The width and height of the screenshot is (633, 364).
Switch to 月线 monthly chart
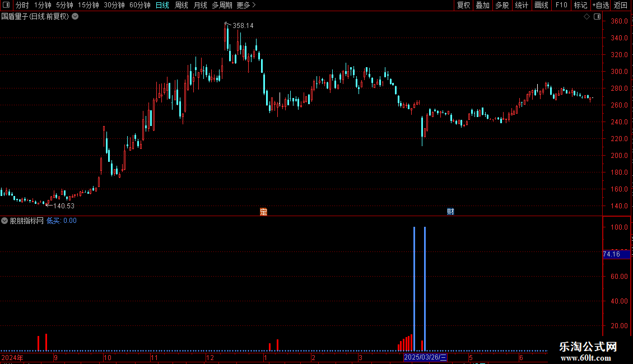coord(200,5)
